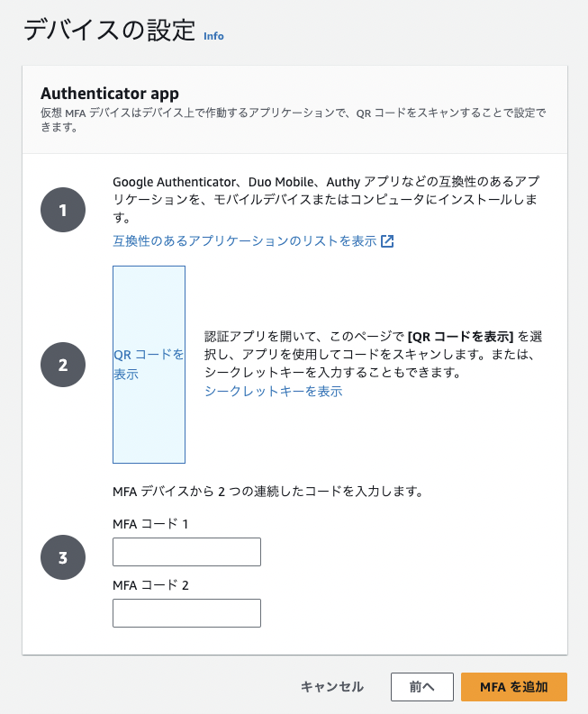
Task: Click the MFA コード 2 label
Action: 150,585
